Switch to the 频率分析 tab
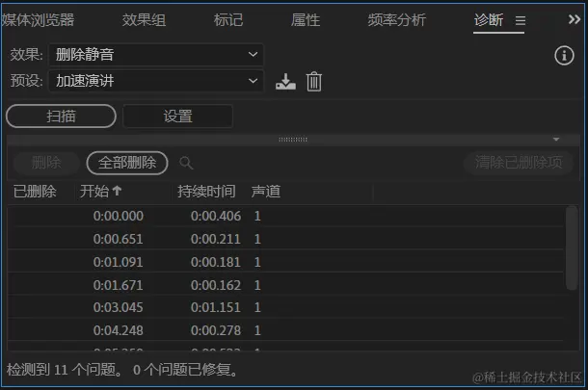Screen dimensions: 588x390 pos(397,20)
